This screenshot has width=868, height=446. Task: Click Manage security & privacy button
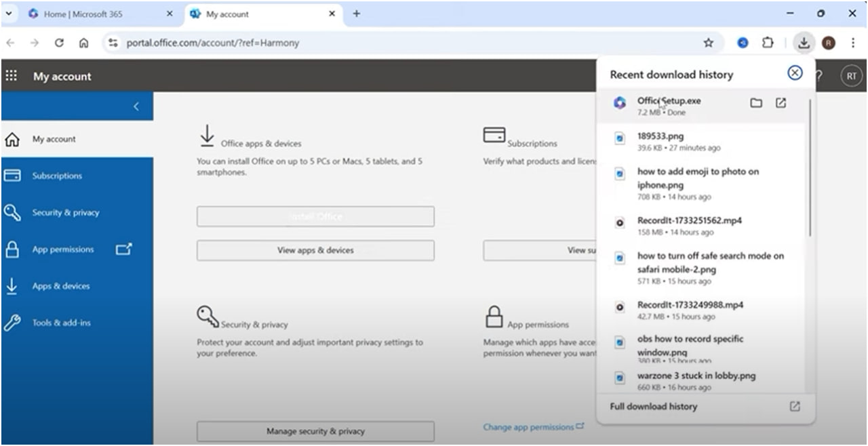click(x=315, y=431)
